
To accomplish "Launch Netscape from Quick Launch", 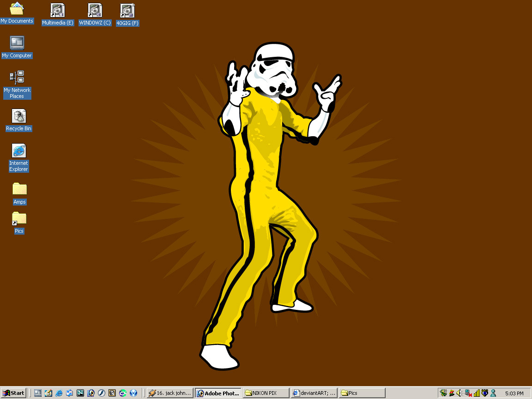I will pos(80,393).
